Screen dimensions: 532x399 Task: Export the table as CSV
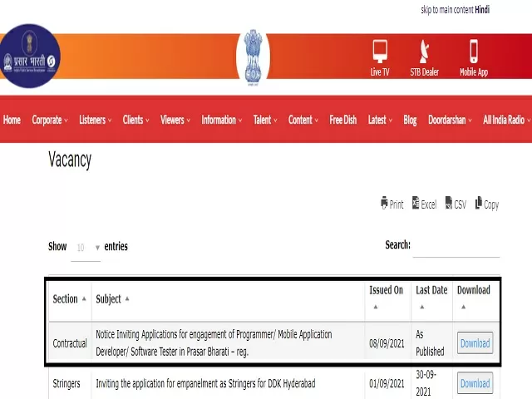[x=456, y=204]
